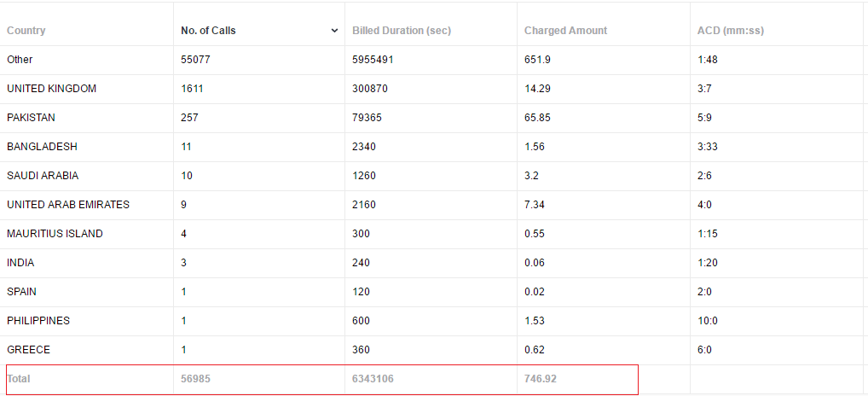Select the MAURITIUS ISLAND country cell
The image size is (868, 396).
[x=55, y=234]
